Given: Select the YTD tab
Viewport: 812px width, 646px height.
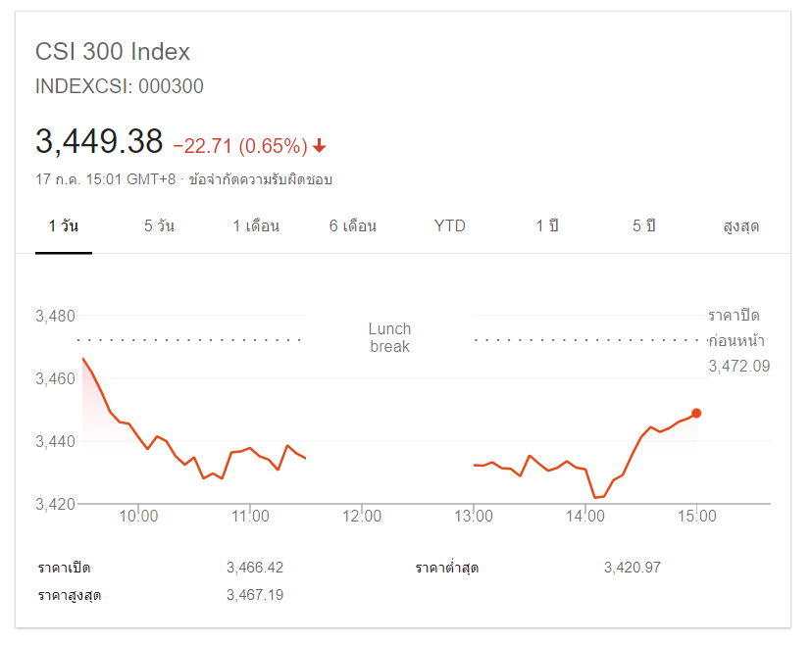Looking at the screenshot, I should point(450,226).
